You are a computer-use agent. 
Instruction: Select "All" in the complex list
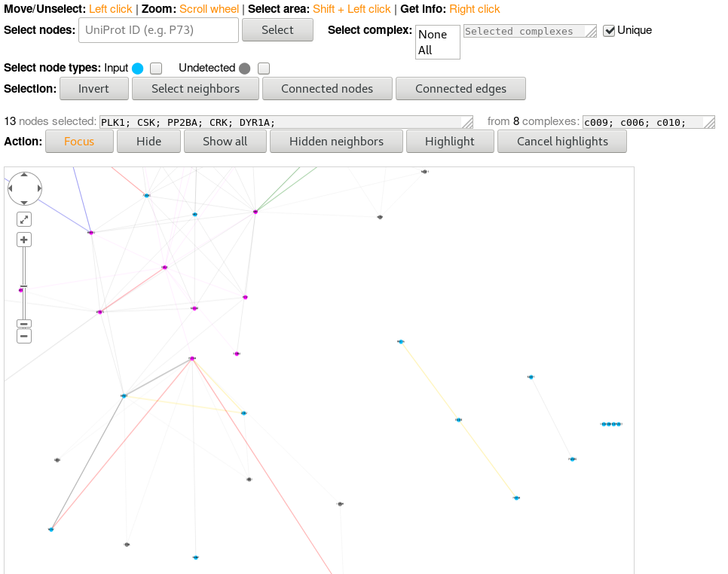click(427, 50)
